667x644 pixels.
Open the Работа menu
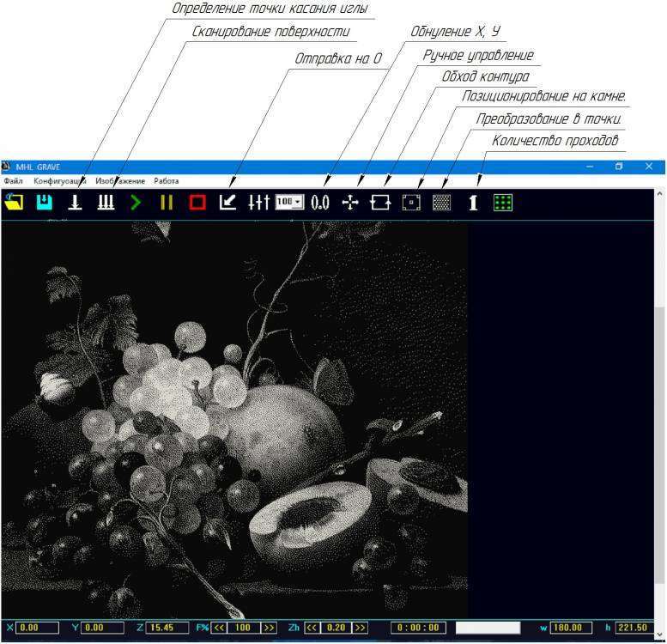click(x=167, y=181)
